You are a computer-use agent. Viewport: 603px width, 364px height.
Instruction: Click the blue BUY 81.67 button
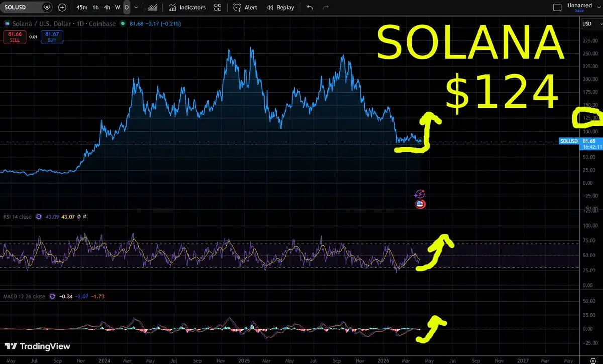click(x=52, y=37)
